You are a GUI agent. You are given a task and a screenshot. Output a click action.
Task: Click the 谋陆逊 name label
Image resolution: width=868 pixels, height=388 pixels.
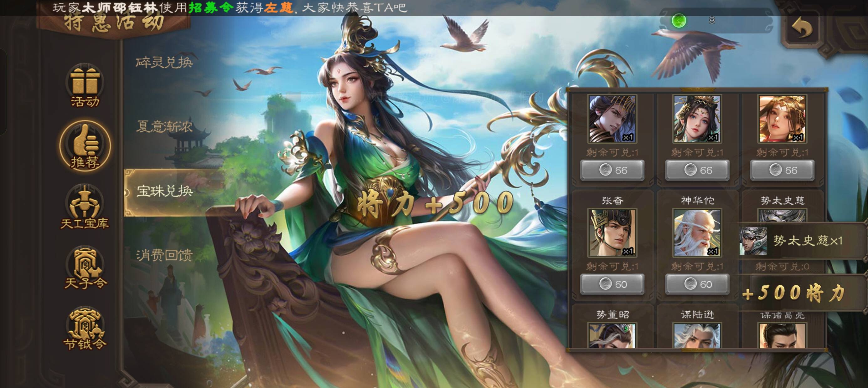[697, 314]
